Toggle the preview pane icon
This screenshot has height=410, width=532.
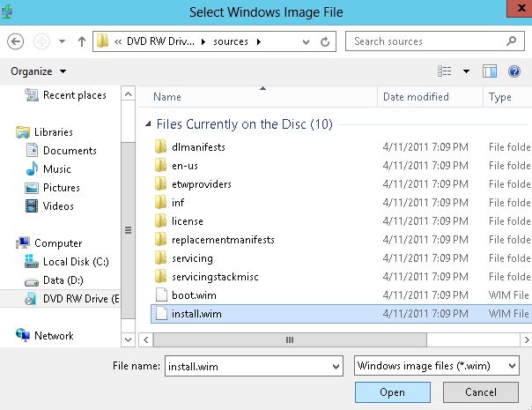[x=491, y=71]
